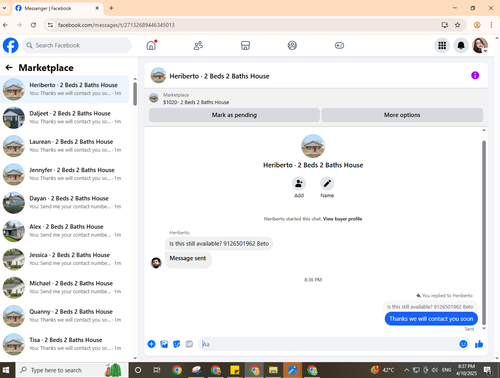Open the Friends icon in top navigation

198,45
